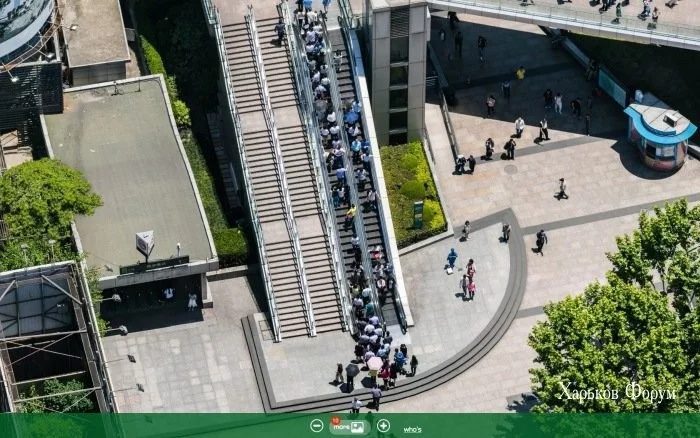Image resolution: width=700 pixels, height=438 pixels.
Task: Zoom out with the minus button
Action: pos(317,425)
